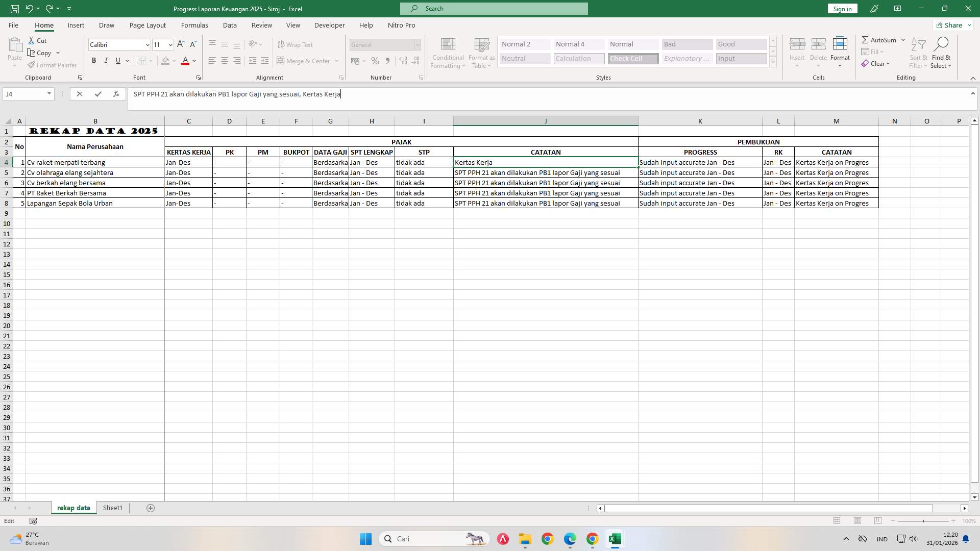This screenshot has height=551, width=980.
Task: Adjust the zoom slider
Action: tap(924, 521)
